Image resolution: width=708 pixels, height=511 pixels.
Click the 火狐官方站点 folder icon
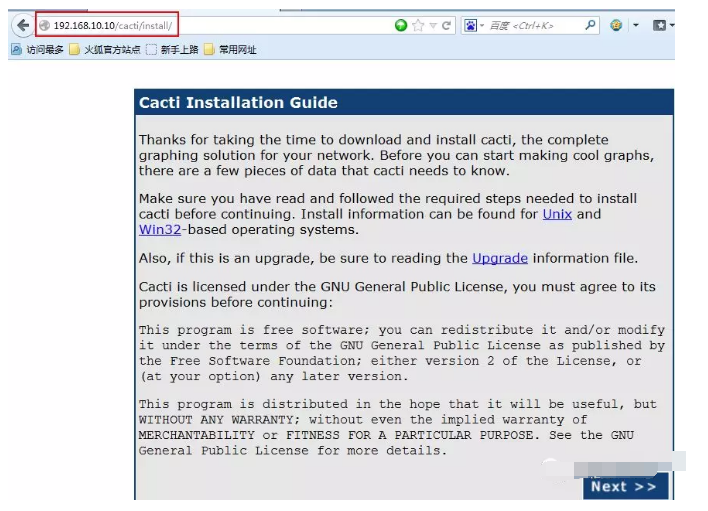(x=74, y=49)
